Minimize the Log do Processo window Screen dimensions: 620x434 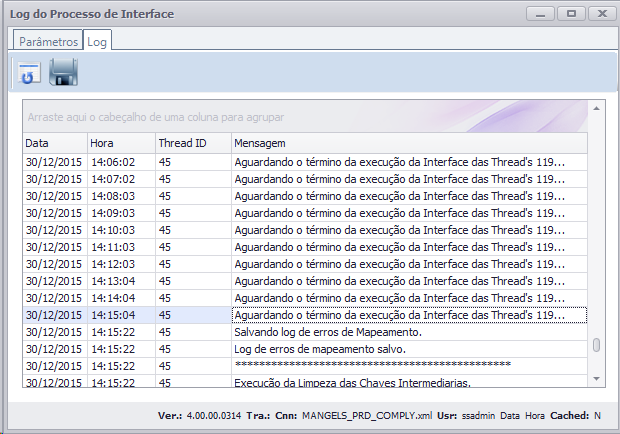(x=540, y=14)
